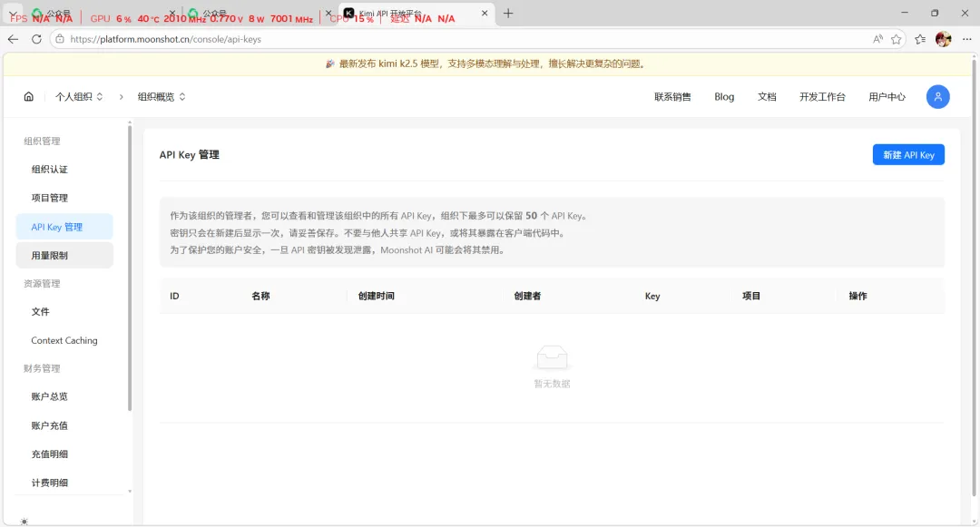Open the browser favorites list
980x527 pixels.
click(920, 39)
